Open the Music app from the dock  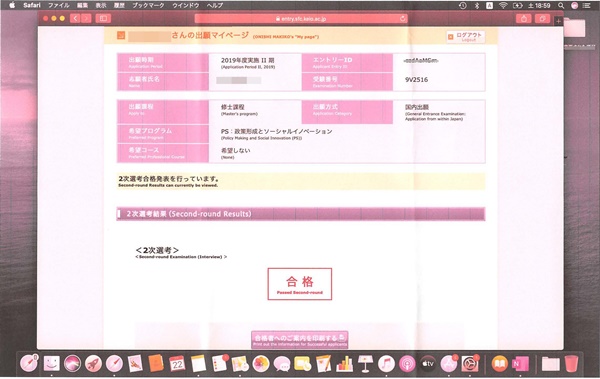point(386,363)
